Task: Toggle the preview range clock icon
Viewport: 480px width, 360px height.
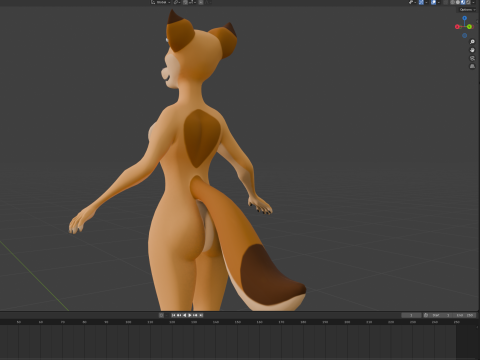Action: click(x=426, y=315)
